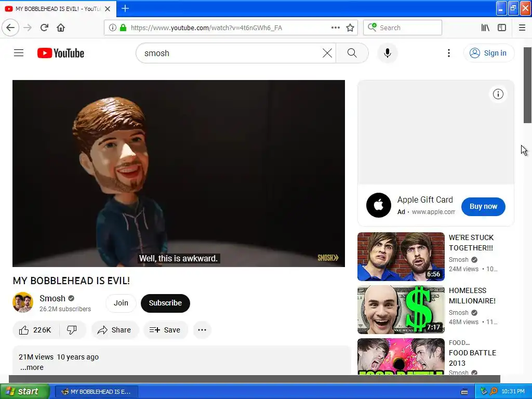Image resolution: width=532 pixels, height=399 pixels.
Task: Reload the page with the refresh icon
Action: [44, 28]
